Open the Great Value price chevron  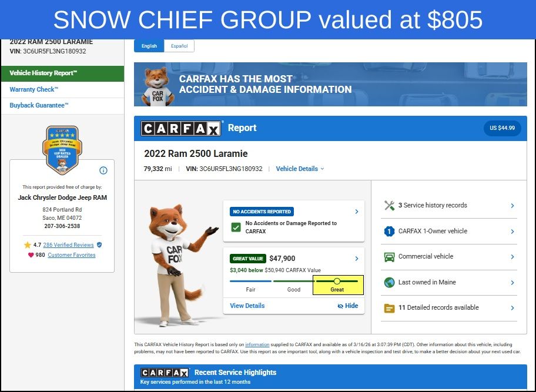(x=356, y=259)
